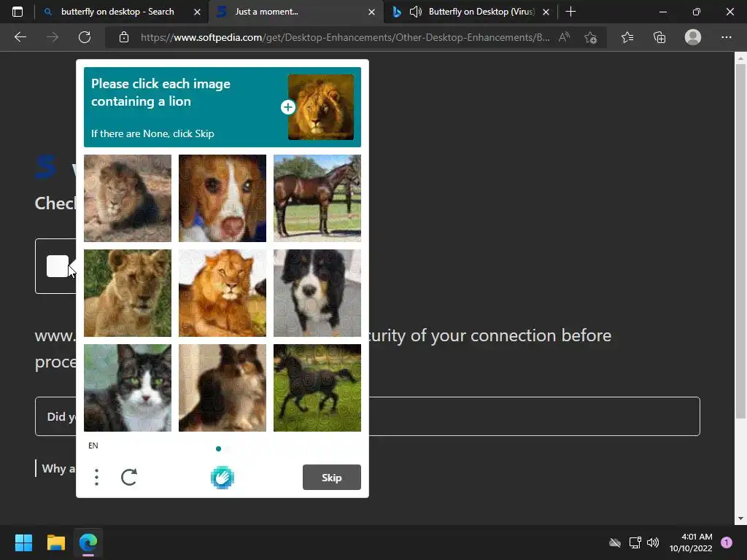Click the scrollbar up arrow
747x560 pixels.
[740, 58]
